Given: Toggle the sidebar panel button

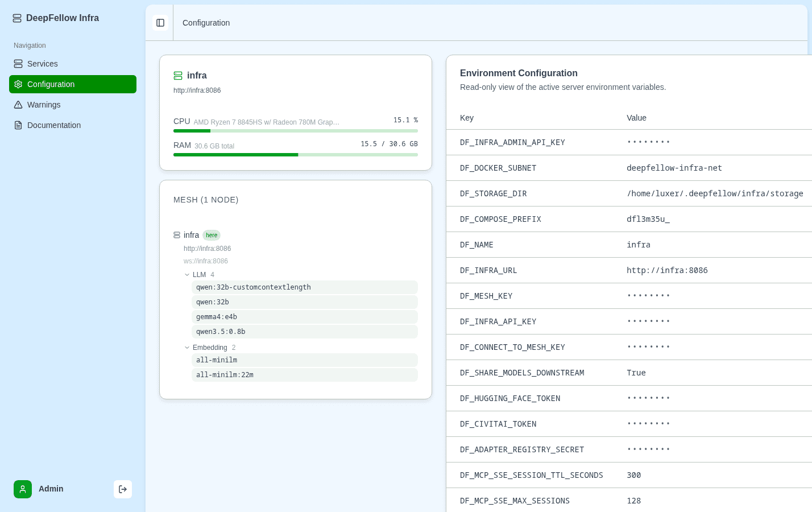Looking at the screenshot, I should click(x=160, y=23).
